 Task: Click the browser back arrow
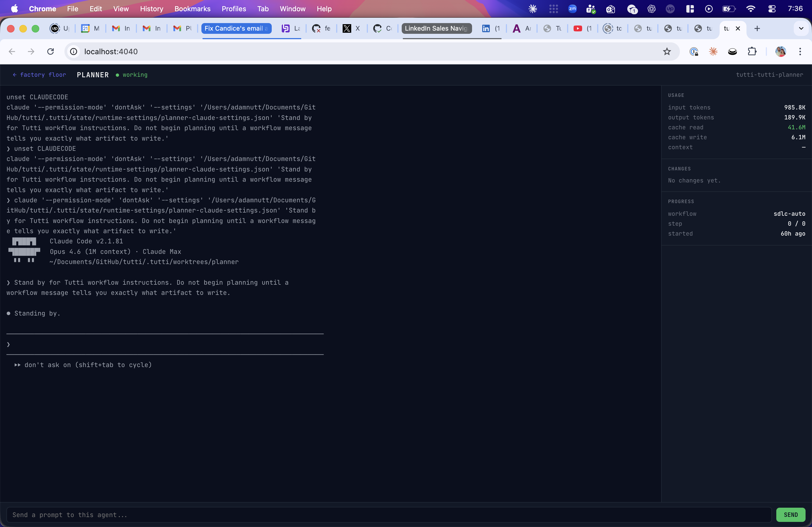click(12, 52)
